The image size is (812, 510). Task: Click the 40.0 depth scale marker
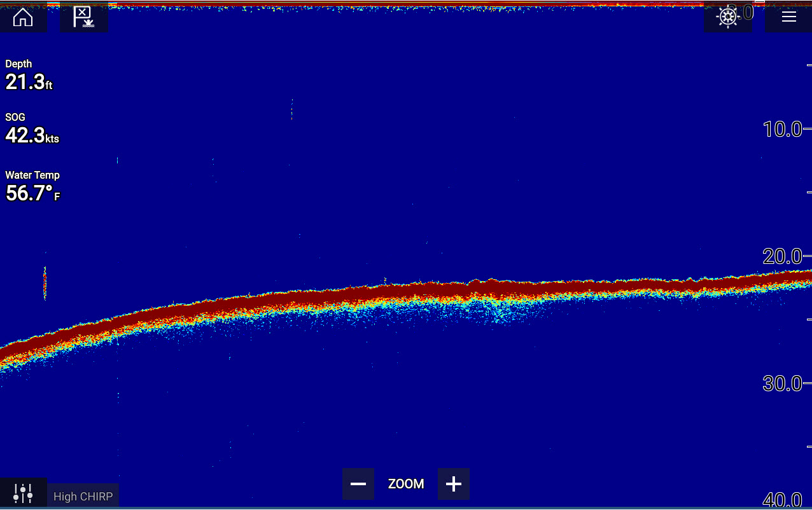tap(782, 500)
